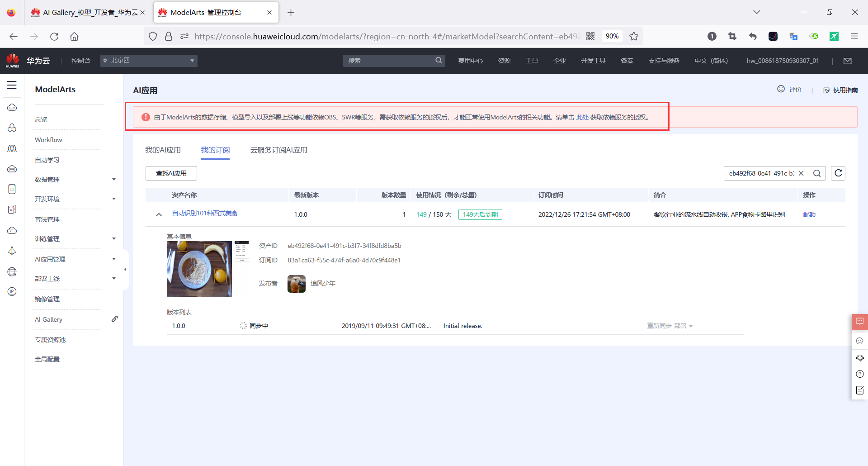Open the hw_008618750930307_01 account menu
This screenshot has height=466, width=868.
[783, 61]
